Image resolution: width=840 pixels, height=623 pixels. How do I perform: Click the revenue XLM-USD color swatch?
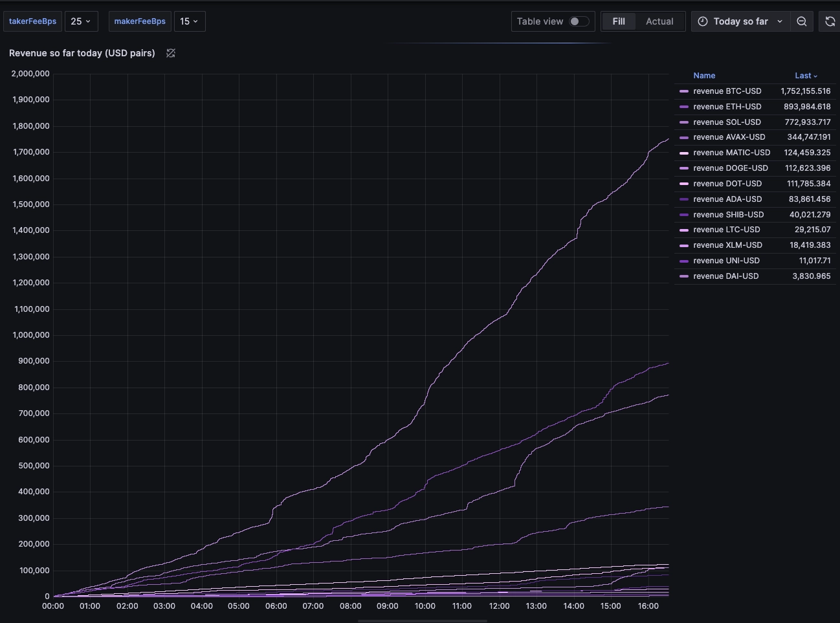(x=684, y=245)
